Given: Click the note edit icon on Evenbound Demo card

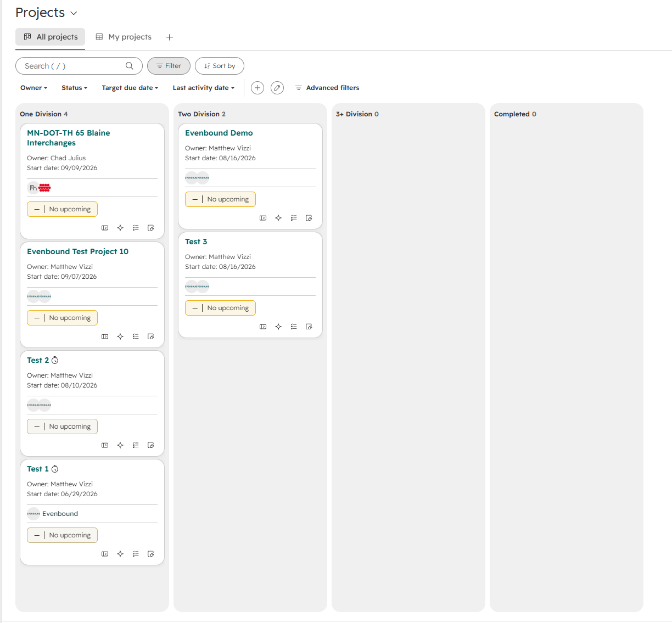Looking at the screenshot, I should (x=309, y=218).
